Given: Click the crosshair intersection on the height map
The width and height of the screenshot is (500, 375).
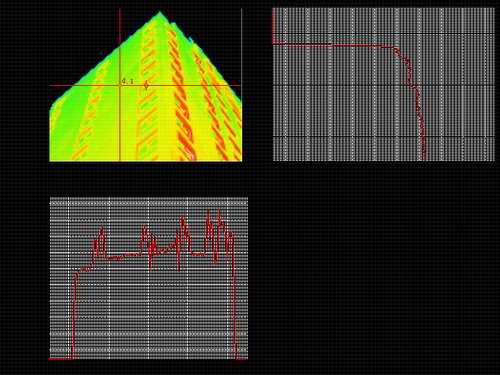Looking at the screenshot, I should [120, 85].
